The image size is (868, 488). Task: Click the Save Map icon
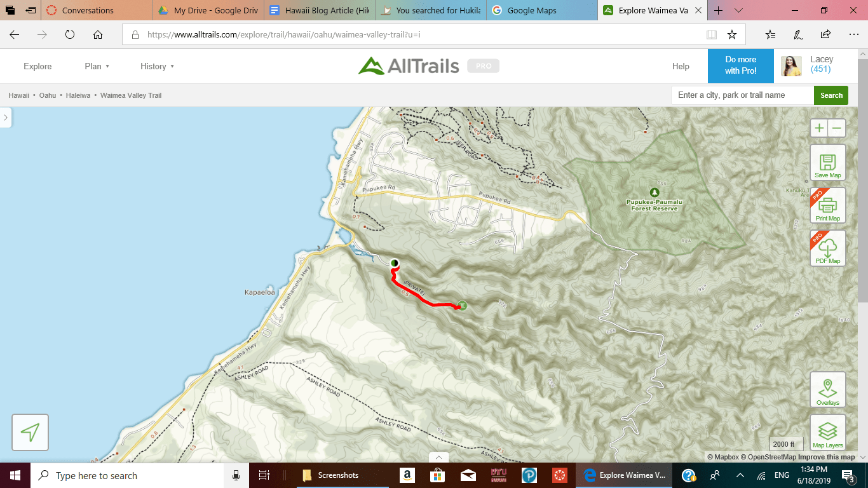click(828, 163)
